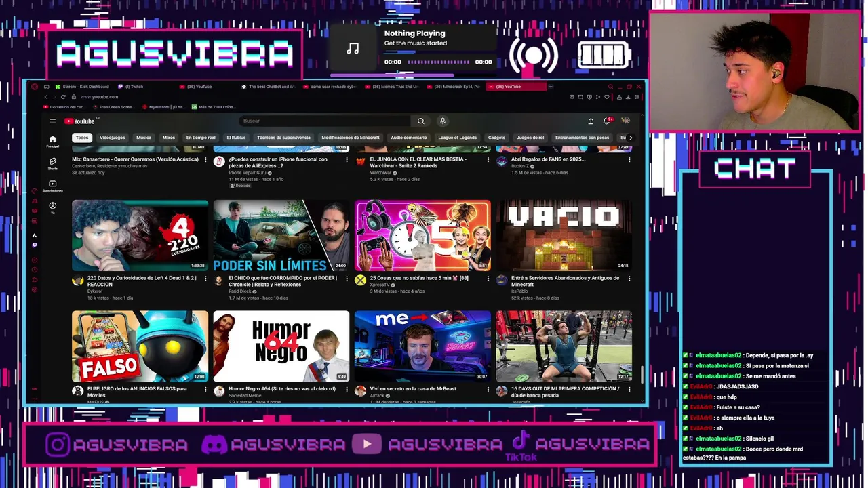Select the Audio comentario chip

(x=409, y=138)
